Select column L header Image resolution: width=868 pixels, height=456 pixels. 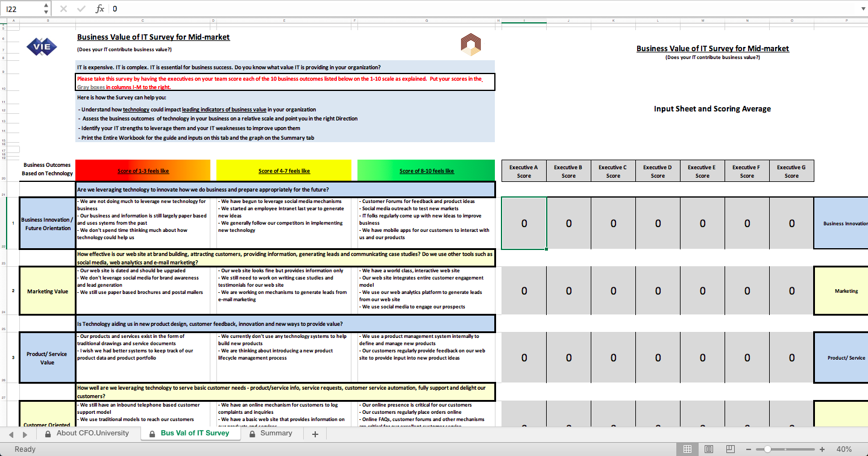click(658, 21)
